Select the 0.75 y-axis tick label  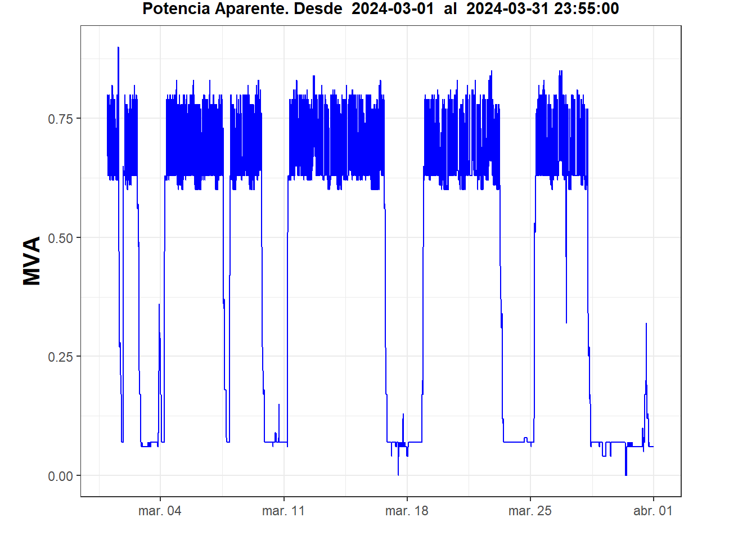coord(60,119)
